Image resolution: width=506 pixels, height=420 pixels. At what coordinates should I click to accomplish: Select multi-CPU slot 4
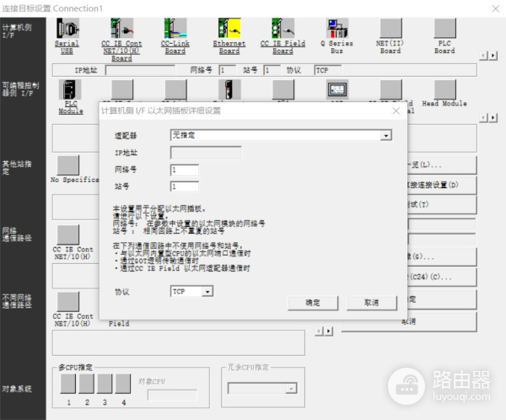click(123, 384)
